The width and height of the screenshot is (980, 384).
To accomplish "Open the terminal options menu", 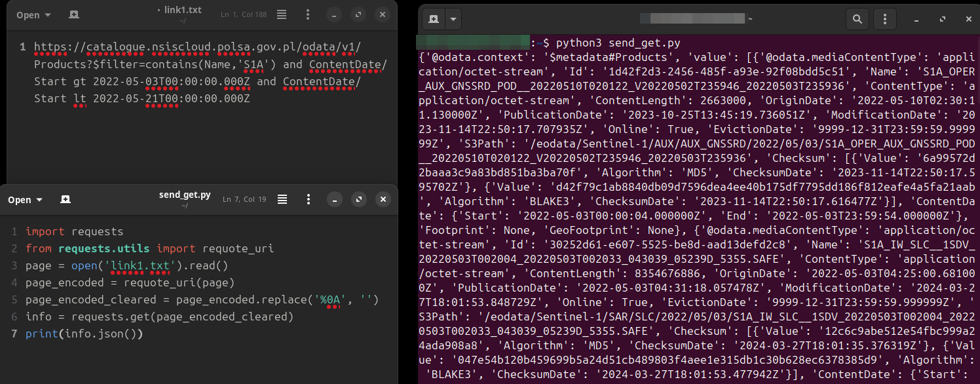I will (884, 19).
